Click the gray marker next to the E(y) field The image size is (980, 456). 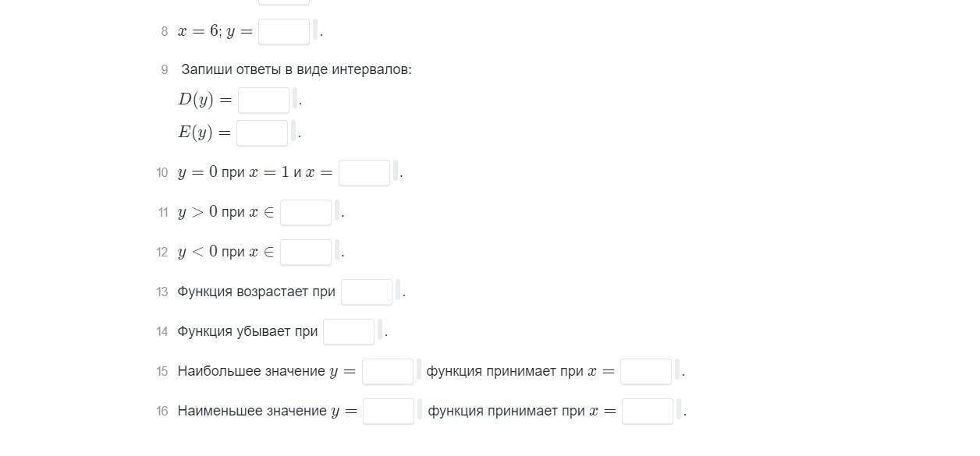(293, 131)
